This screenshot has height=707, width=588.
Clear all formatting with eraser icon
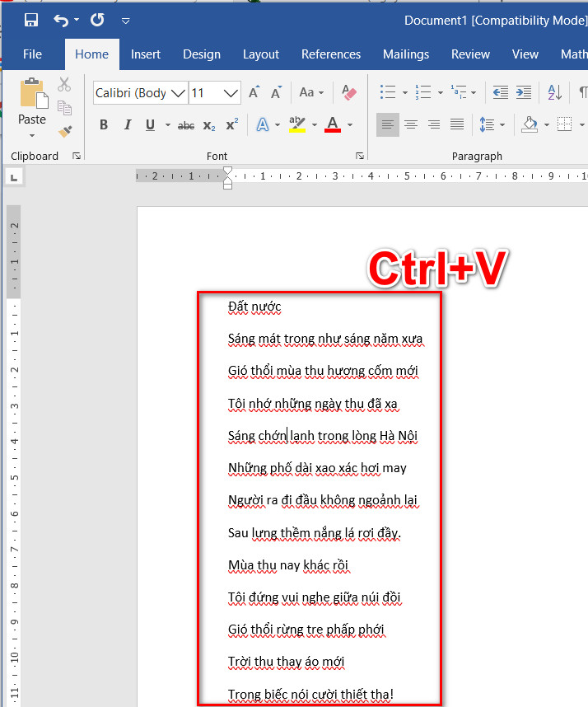point(348,92)
